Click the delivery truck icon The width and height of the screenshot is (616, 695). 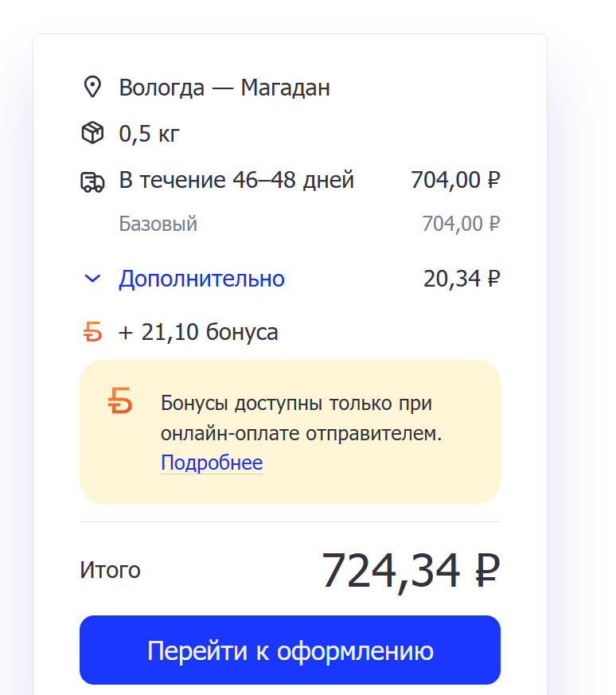tap(92, 182)
